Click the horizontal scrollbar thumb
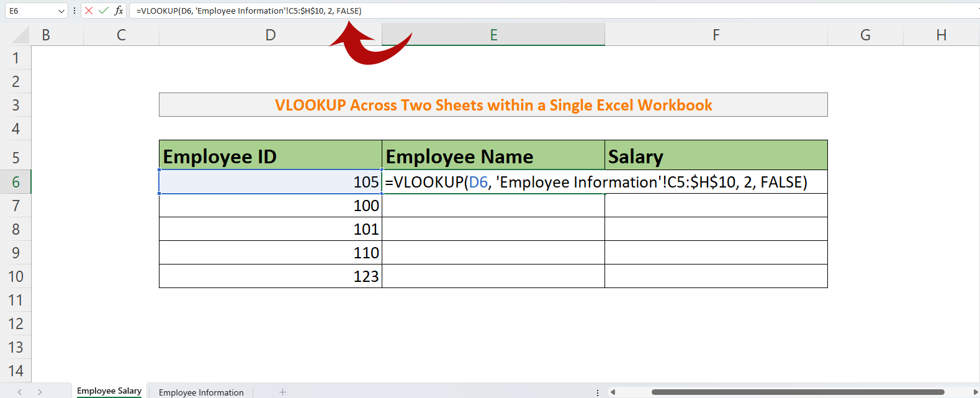The width and height of the screenshot is (980, 398). (x=798, y=392)
